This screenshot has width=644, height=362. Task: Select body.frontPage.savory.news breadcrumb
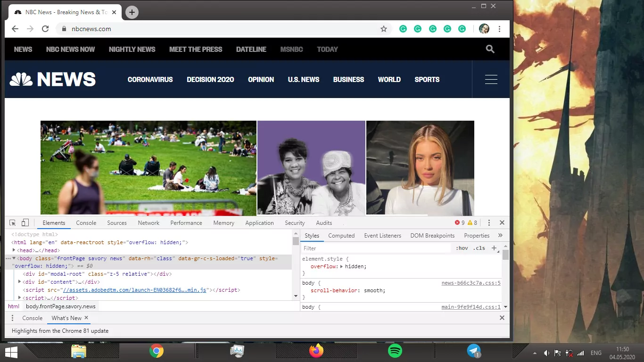click(60, 306)
